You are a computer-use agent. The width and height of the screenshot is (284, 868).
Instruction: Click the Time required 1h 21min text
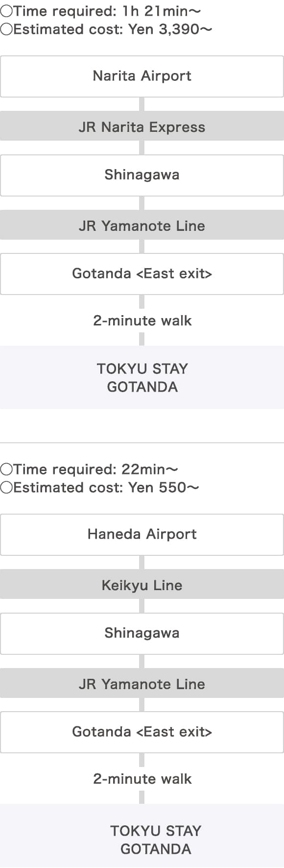[x=107, y=10]
